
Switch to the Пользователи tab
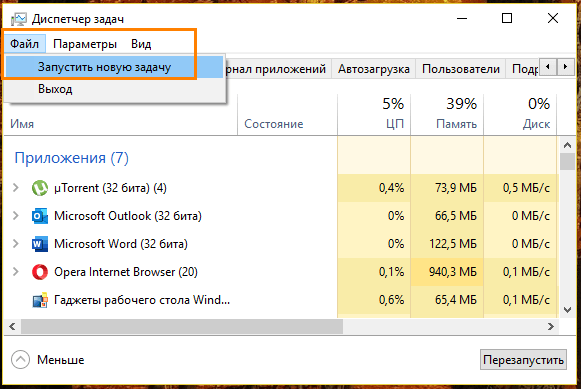pos(461,69)
